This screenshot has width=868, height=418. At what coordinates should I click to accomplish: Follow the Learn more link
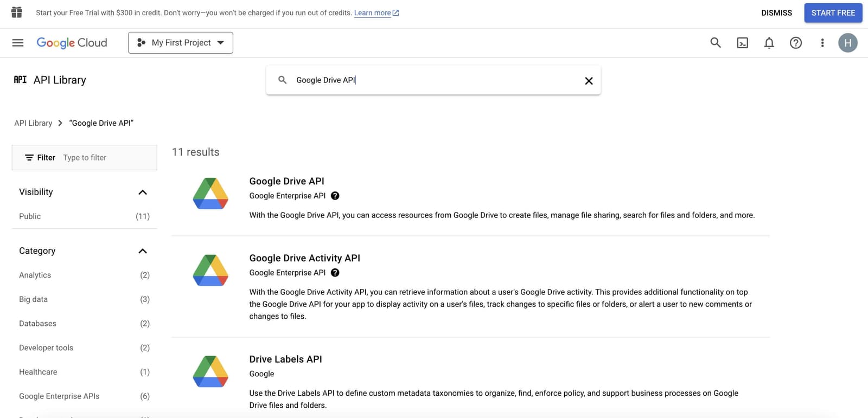[x=376, y=13]
